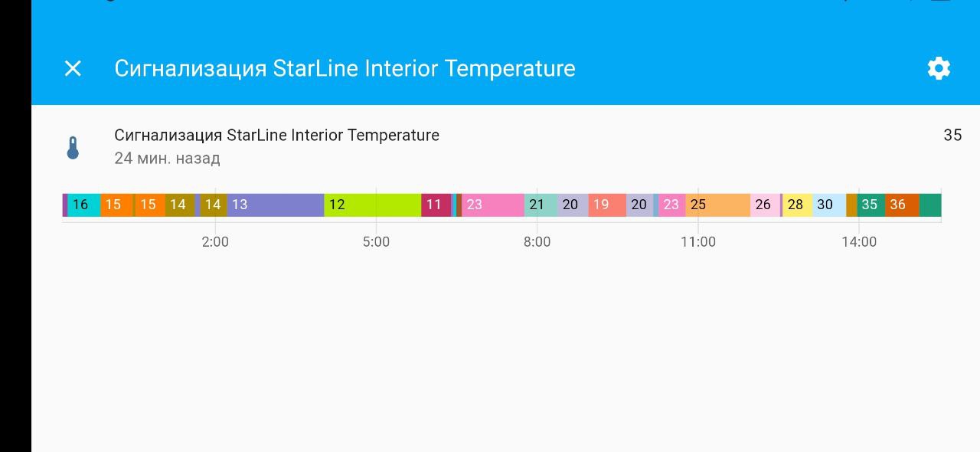
Task: Select the salmon 19 history segment
Action: tap(606, 205)
